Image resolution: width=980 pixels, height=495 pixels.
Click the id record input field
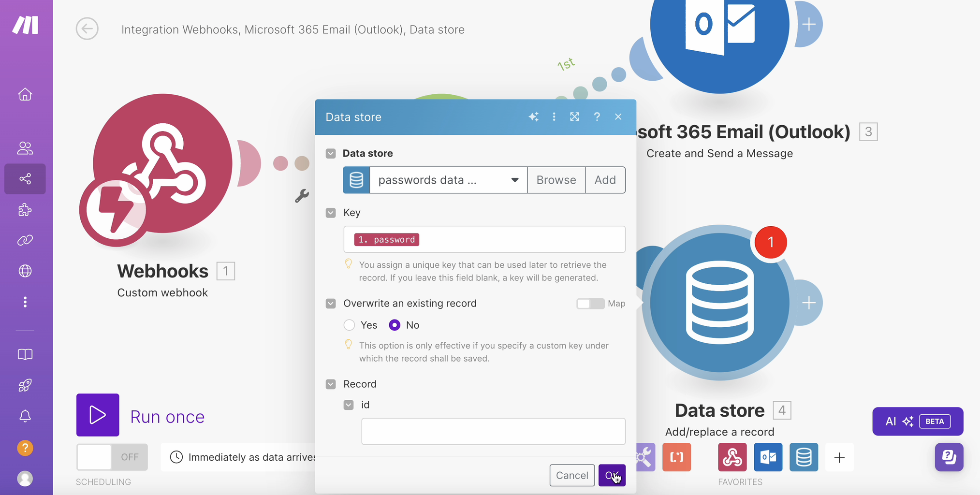tap(493, 431)
